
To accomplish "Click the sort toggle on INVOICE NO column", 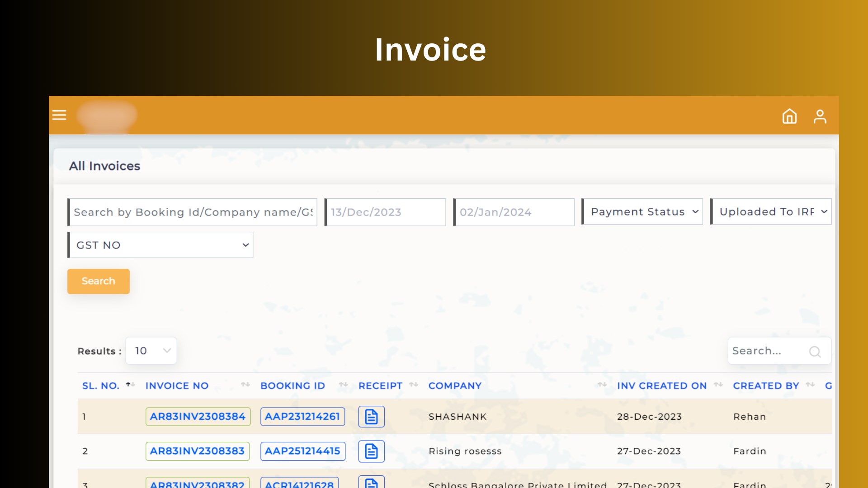I will click(x=244, y=385).
